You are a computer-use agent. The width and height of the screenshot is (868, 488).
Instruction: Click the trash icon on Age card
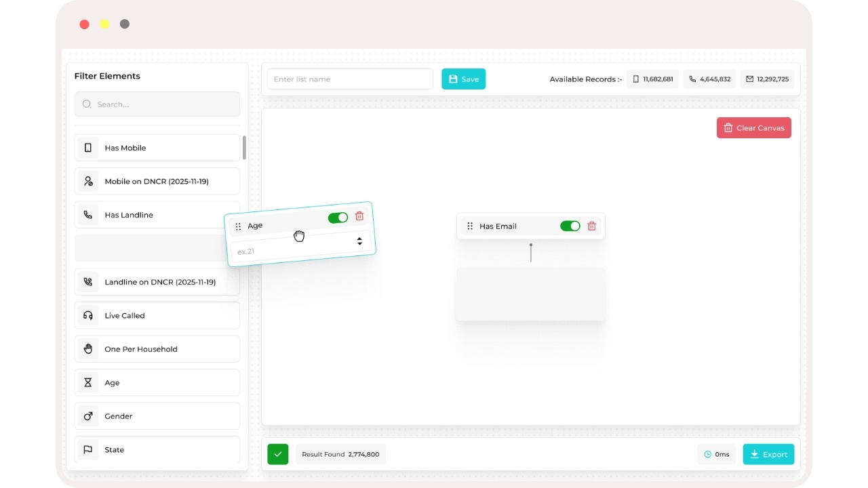(359, 216)
